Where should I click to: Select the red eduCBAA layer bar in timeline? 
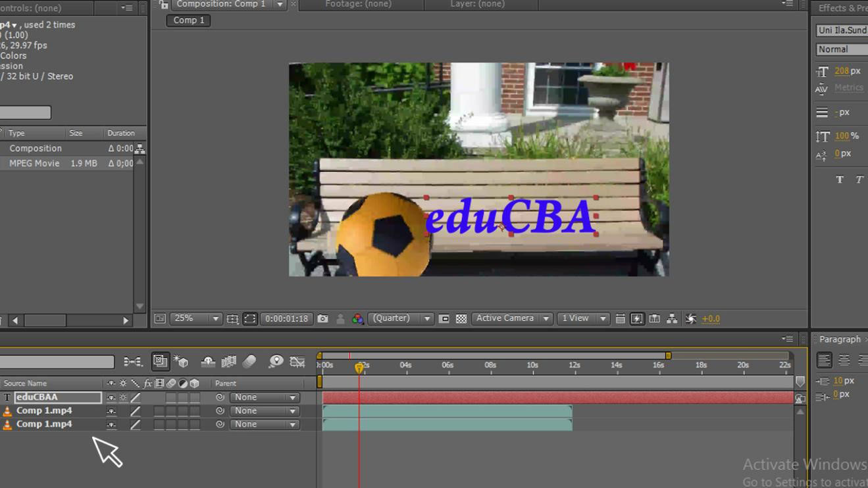[558, 397]
